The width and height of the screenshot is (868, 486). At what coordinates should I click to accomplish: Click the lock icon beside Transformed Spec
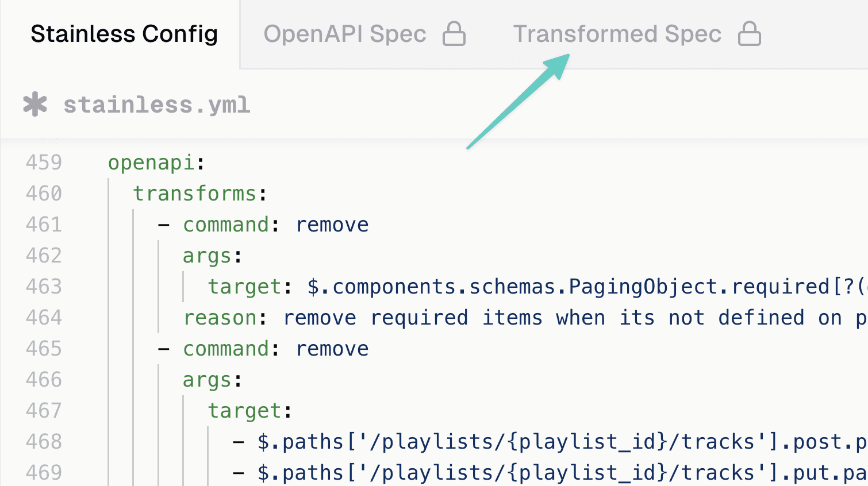pyautogui.click(x=750, y=34)
